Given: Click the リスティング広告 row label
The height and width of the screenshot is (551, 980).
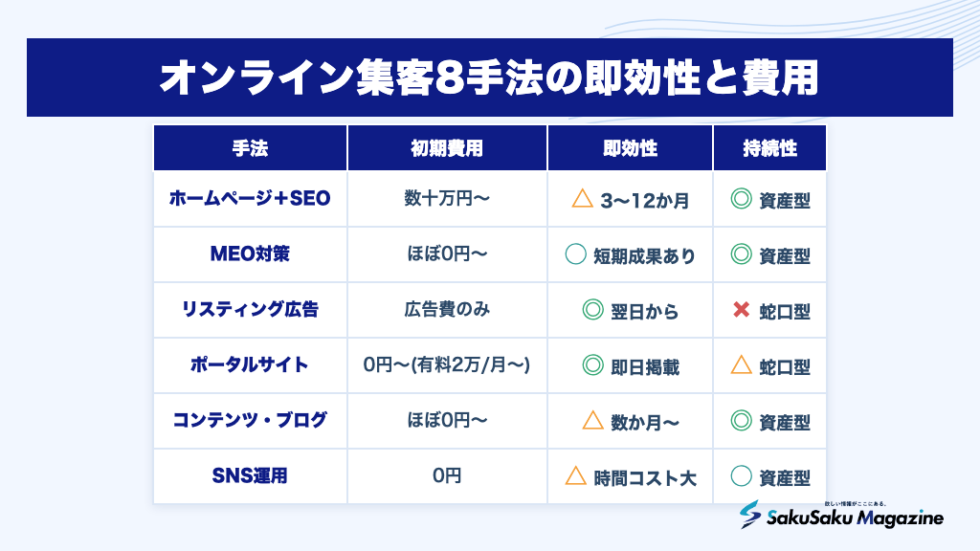Looking at the screenshot, I should (x=250, y=309).
